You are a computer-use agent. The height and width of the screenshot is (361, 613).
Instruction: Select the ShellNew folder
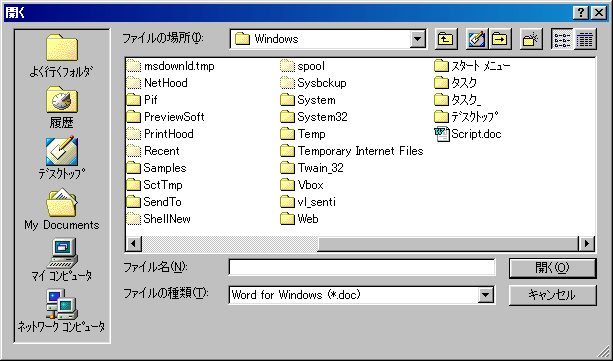pyautogui.click(x=159, y=219)
